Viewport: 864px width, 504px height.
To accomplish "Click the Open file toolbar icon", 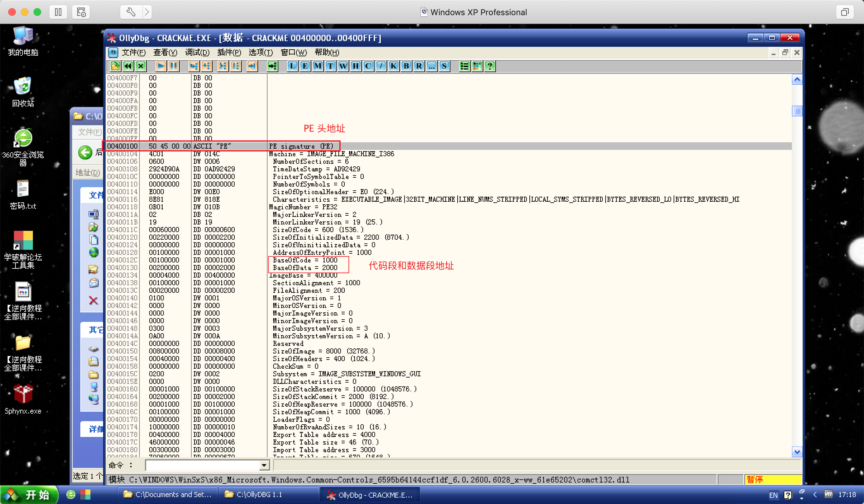I will [x=115, y=66].
